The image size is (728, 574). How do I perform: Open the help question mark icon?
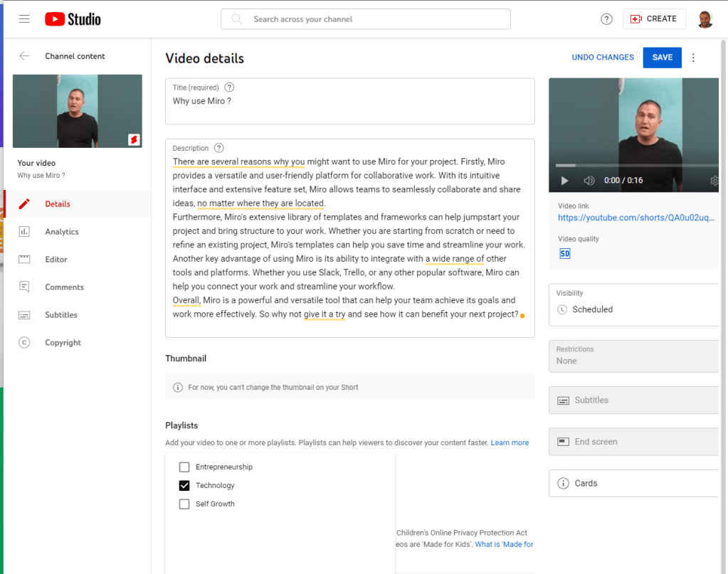(606, 19)
